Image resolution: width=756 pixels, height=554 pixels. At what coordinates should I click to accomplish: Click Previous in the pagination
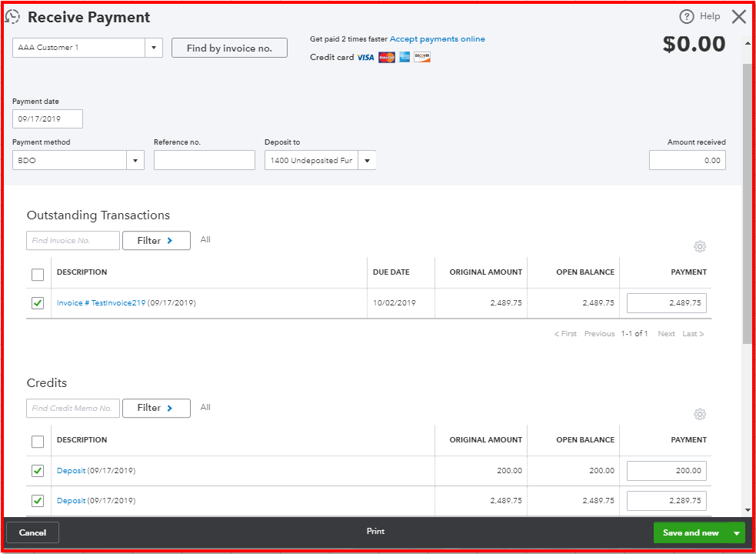point(599,333)
